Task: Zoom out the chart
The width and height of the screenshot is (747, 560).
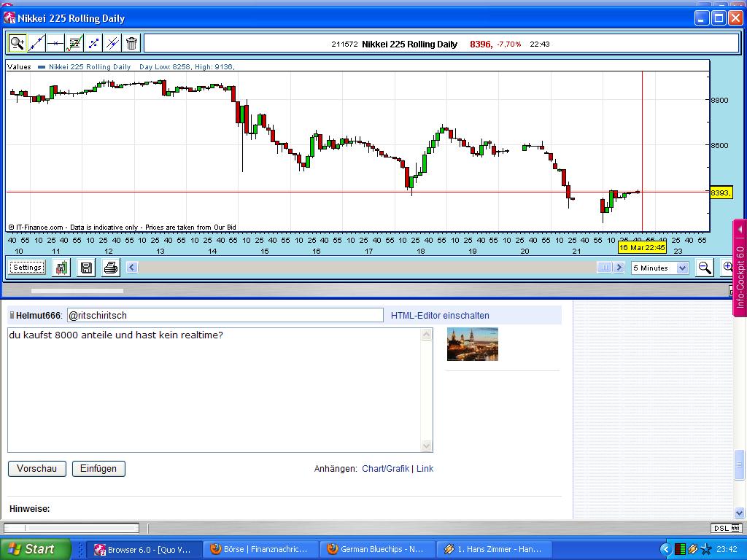Action: coord(705,268)
